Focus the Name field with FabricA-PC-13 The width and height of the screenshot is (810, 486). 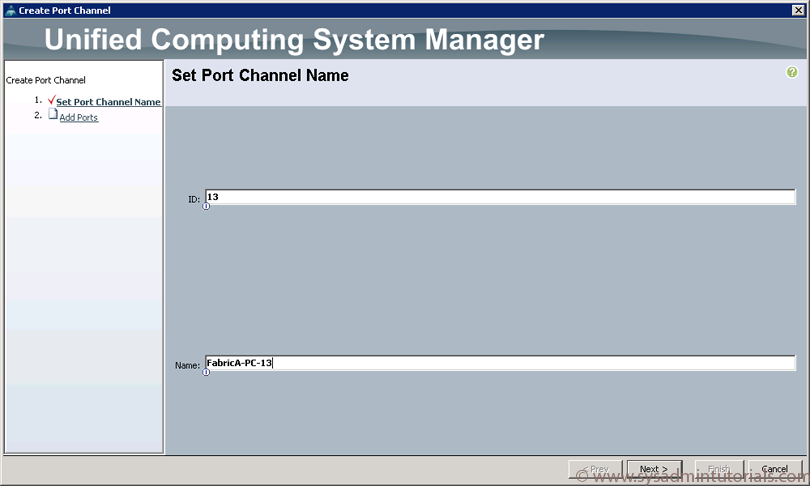coord(500,363)
